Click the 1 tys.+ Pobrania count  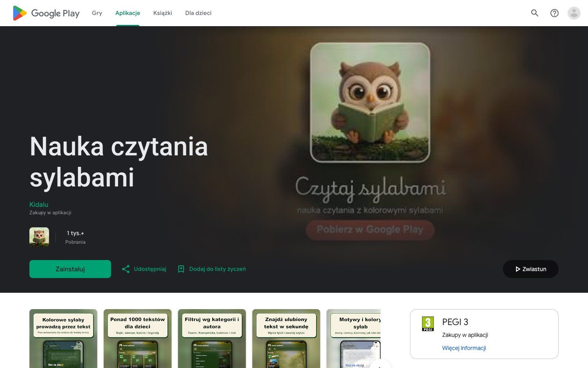pos(76,237)
